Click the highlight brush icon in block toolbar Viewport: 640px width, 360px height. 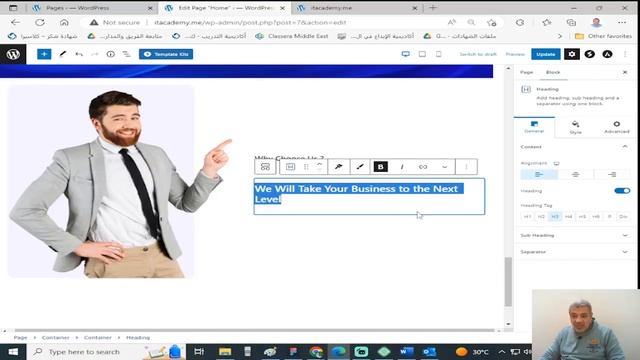click(360, 167)
